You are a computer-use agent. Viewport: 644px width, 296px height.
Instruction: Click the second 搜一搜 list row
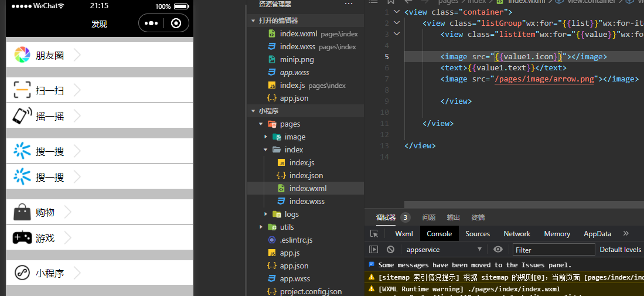100,176
